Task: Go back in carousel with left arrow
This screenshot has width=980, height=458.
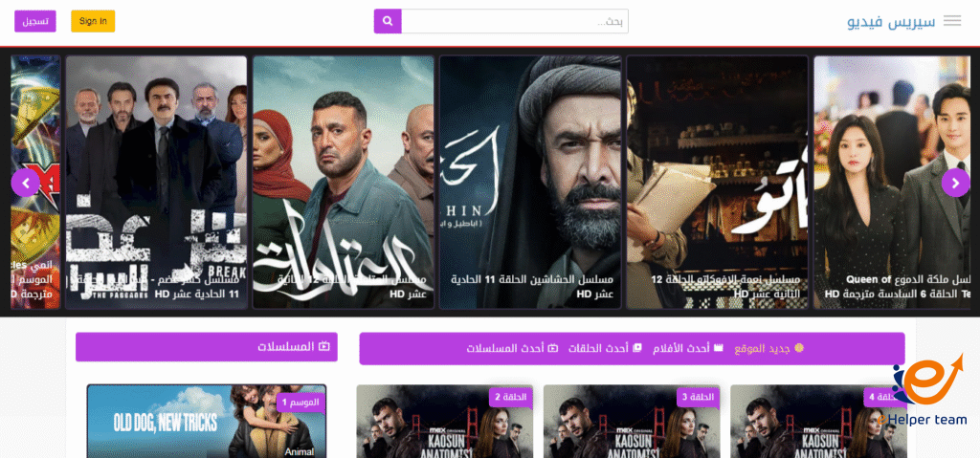Action: (x=26, y=183)
